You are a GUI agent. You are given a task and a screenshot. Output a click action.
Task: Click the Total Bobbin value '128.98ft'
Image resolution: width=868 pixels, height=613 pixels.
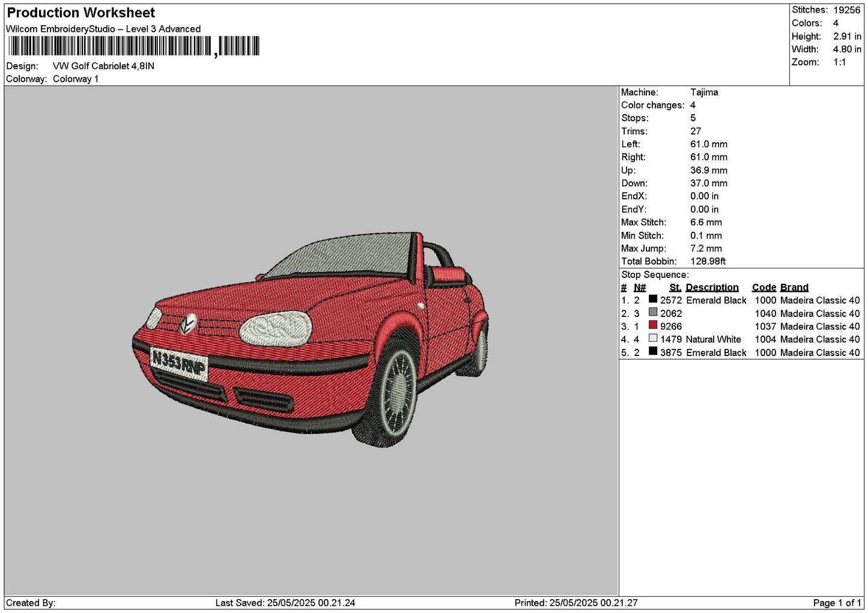click(708, 262)
